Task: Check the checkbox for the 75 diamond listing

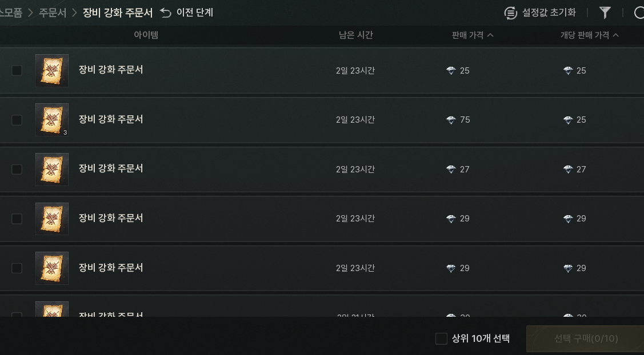Action: [17, 120]
